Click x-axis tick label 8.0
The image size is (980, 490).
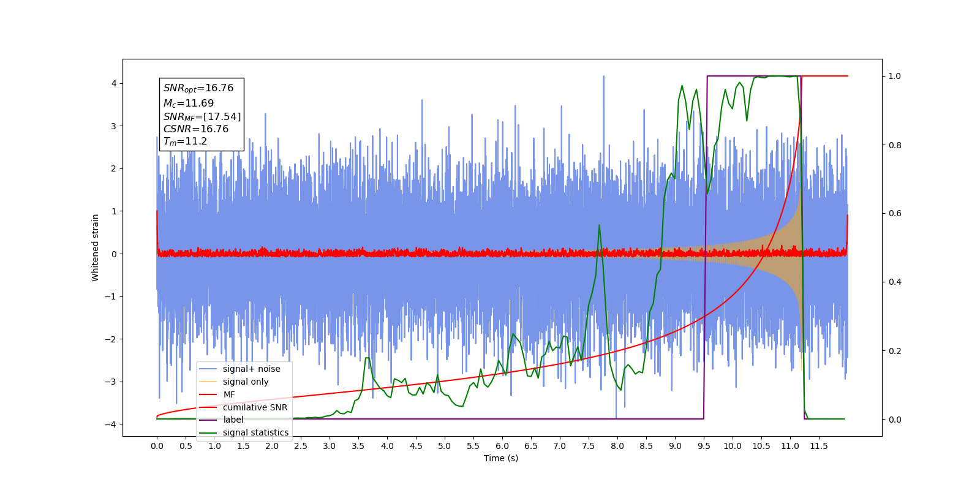click(617, 446)
